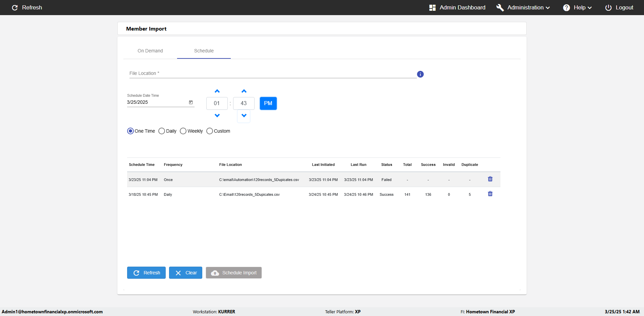Expand the Administration menu
Screen dimensions: 644x316
523,7
